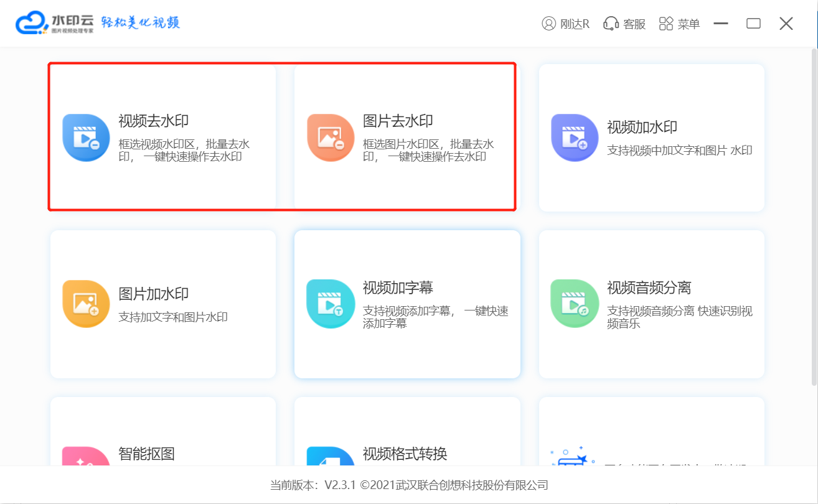Viewport: 818px width, 504px height.
Task: Select the partially visible starry card icon
Action: (x=573, y=456)
